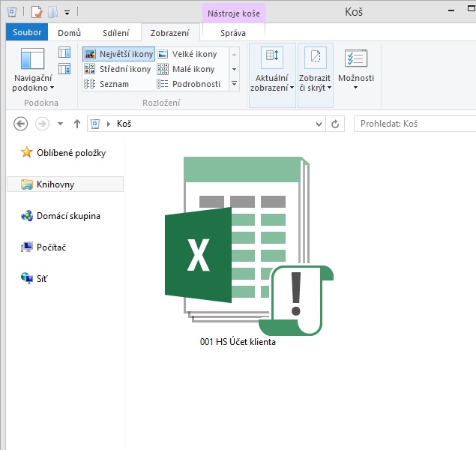This screenshot has height=450, width=476.
Task: Click the Prohledat: Koš search field
Action: click(x=416, y=124)
